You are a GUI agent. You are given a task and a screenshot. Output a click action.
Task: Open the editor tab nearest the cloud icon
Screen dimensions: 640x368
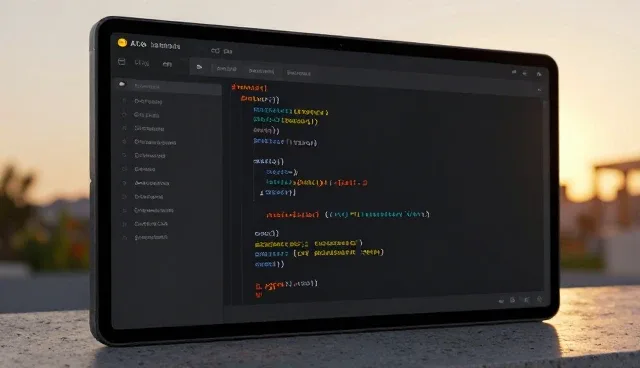pyautogui.click(x=227, y=69)
